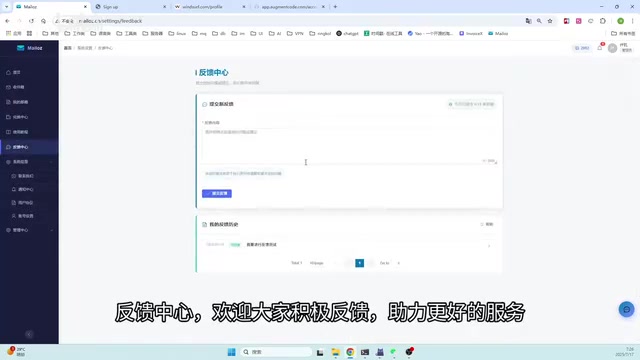Image resolution: width=640 pixels, height=360 pixels.
Task: Open the chatgpt bookmark
Action: coord(347,33)
